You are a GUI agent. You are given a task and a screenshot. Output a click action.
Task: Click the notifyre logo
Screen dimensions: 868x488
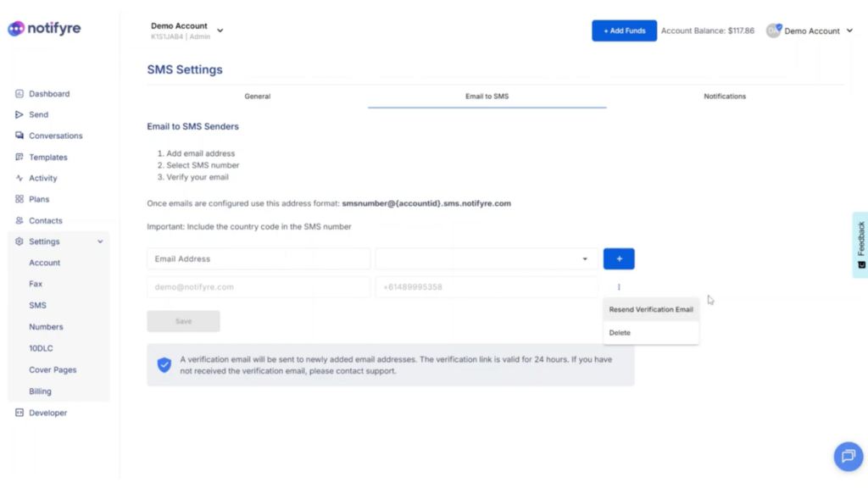point(44,28)
